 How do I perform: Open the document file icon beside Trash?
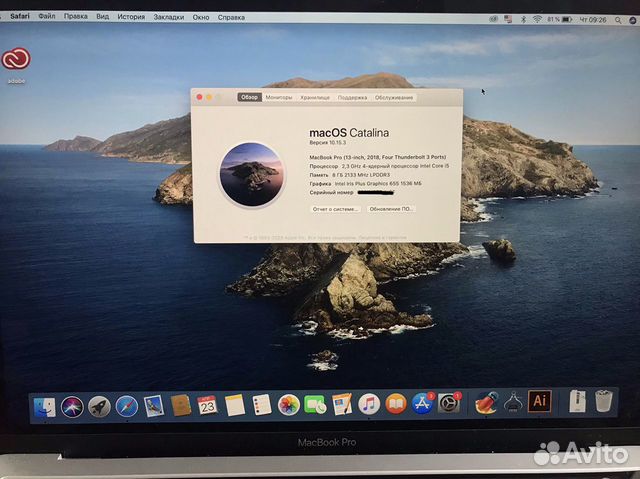coord(577,401)
